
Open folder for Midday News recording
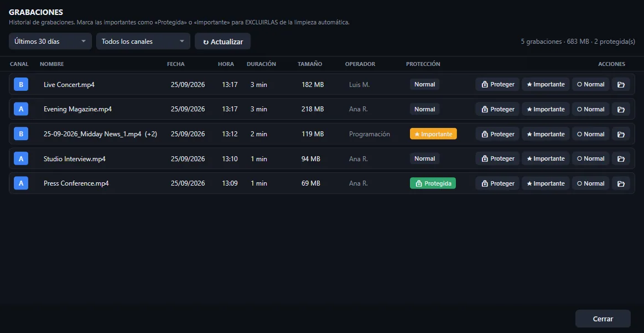(x=621, y=134)
